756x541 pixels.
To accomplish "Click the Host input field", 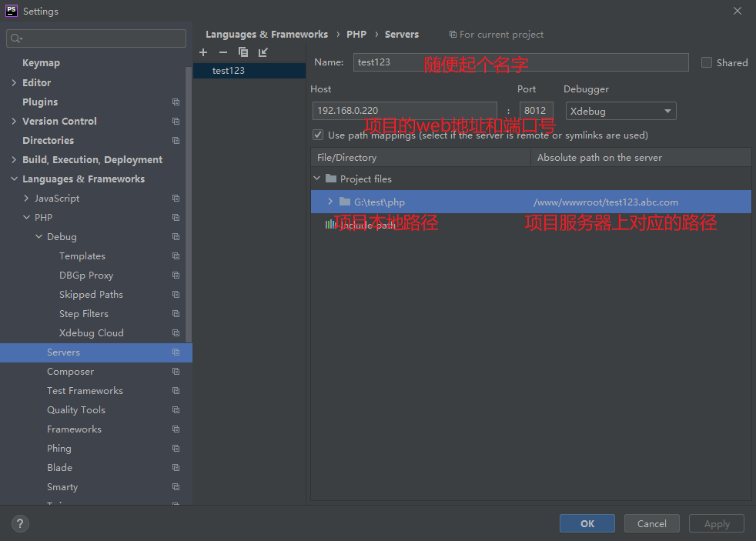I will click(404, 111).
